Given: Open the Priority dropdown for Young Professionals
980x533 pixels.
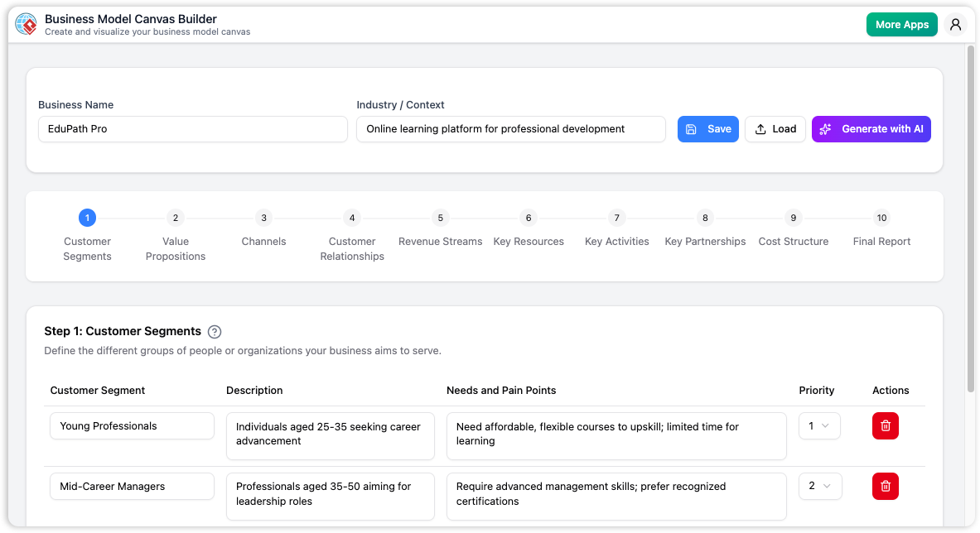Looking at the screenshot, I should coord(819,425).
